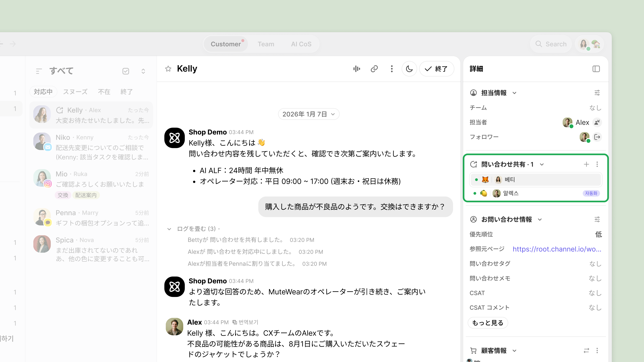Click the search magnifier icon
This screenshot has height=362, width=644.
(539, 44)
